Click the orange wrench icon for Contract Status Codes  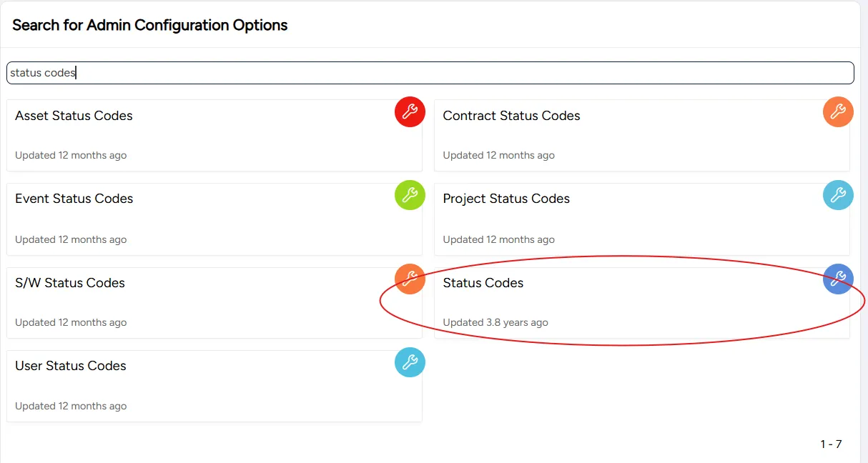pos(838,111)
